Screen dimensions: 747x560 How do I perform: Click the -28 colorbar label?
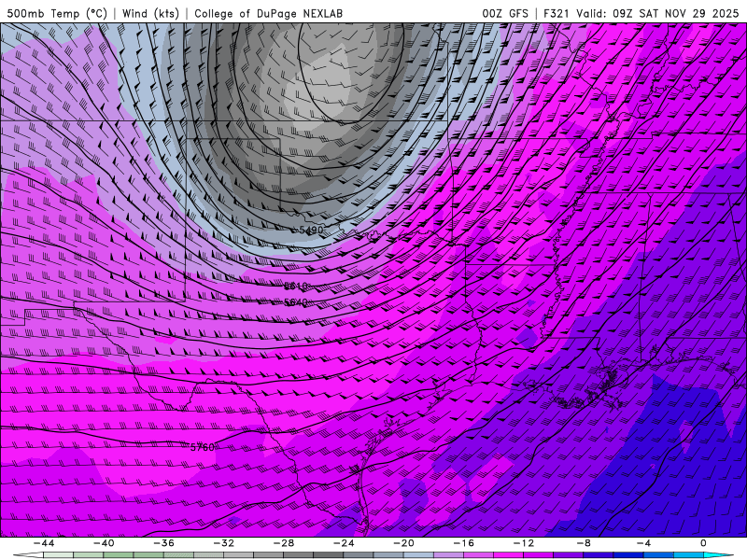coord(284,543)
